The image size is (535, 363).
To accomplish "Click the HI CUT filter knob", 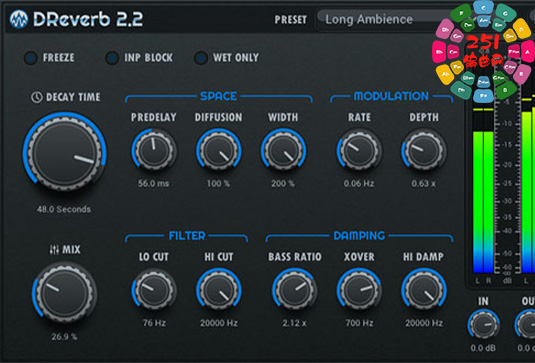I will click(x=219, y=290).
